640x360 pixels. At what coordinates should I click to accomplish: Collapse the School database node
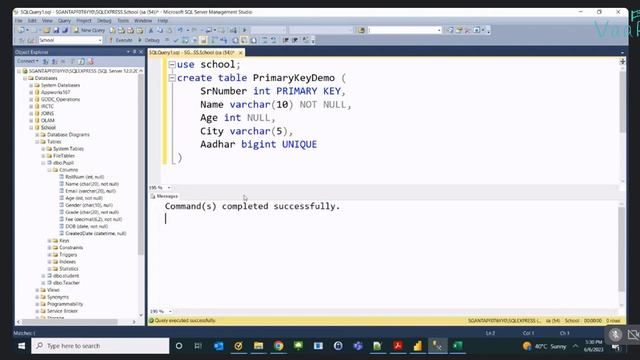(31, 127)
